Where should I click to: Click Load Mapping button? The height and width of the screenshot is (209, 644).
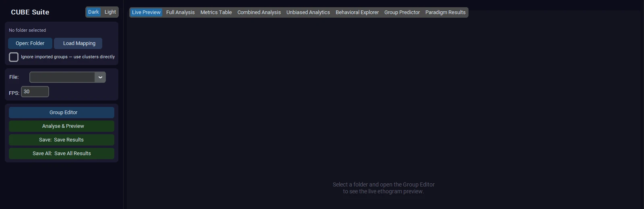78,43
